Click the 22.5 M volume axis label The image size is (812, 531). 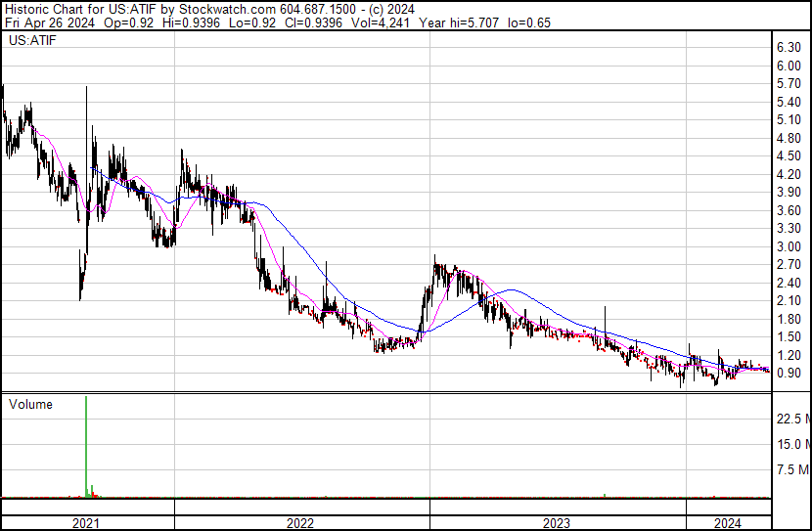pyautogui.click(x=793, y=419)
